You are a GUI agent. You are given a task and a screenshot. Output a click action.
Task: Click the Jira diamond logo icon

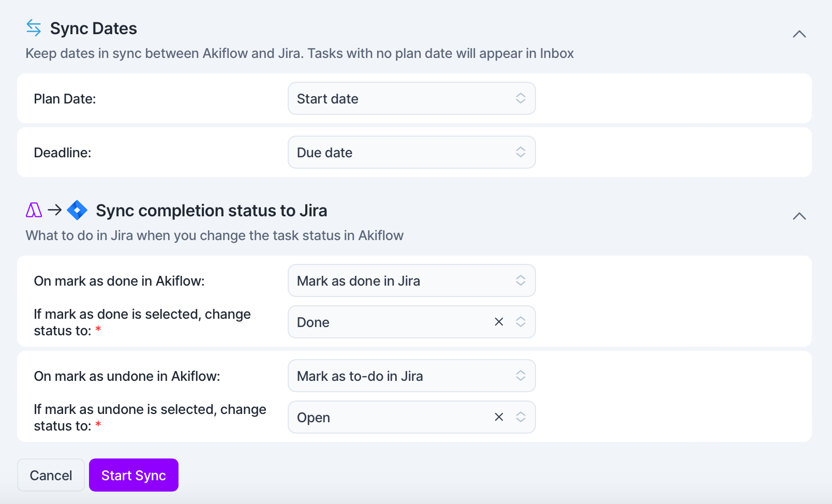[77, 210]
